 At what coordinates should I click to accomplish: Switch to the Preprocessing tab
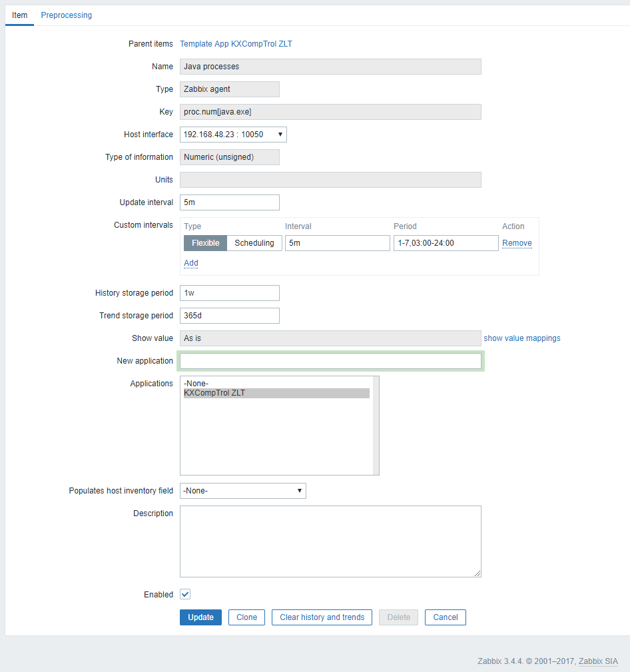67,15
